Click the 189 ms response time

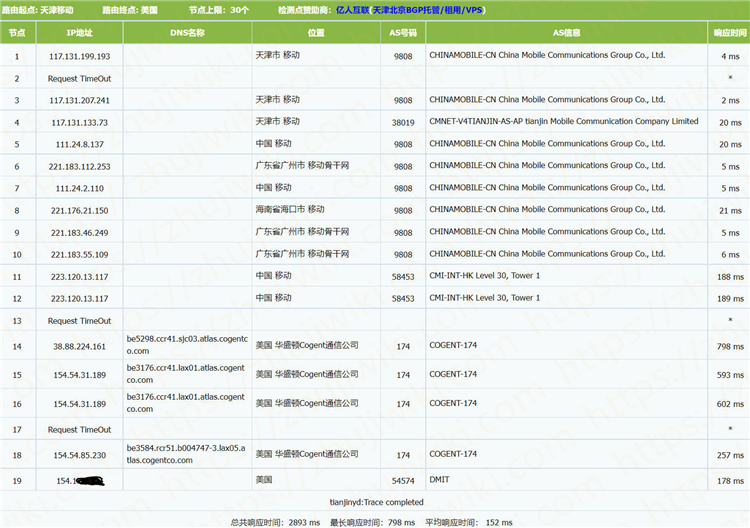point(730,298)
